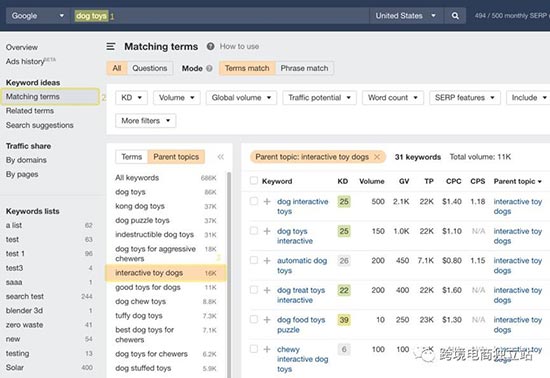Click the help icon next to Matching terms
The width and height of the screenshot is (550, 378).
210,46
